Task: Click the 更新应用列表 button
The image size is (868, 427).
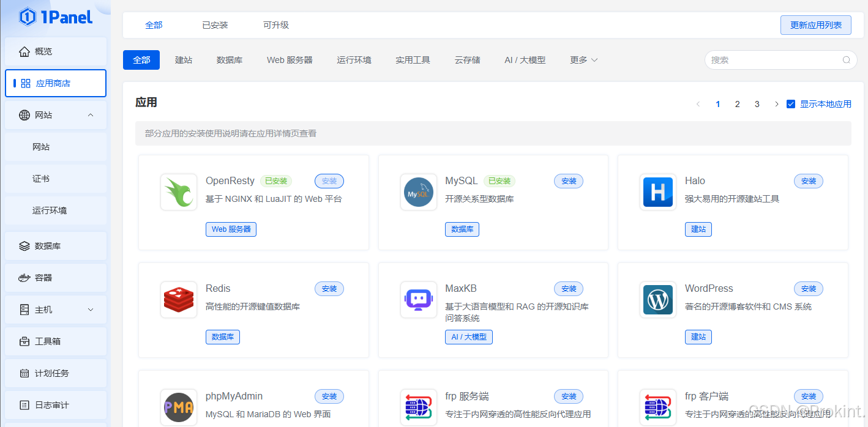Action: tap(816, 25)
